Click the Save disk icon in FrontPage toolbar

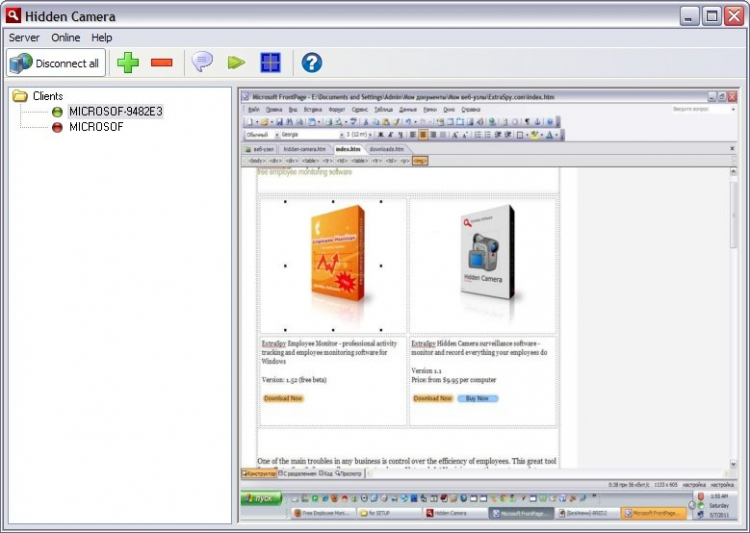click(x=279, y=122)
